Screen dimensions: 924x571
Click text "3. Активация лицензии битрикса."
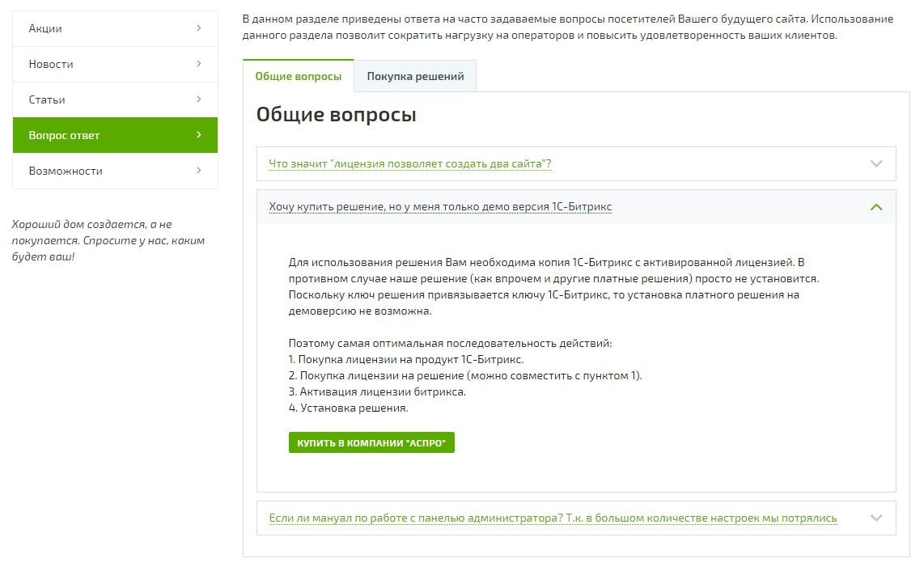click(377, 392)
